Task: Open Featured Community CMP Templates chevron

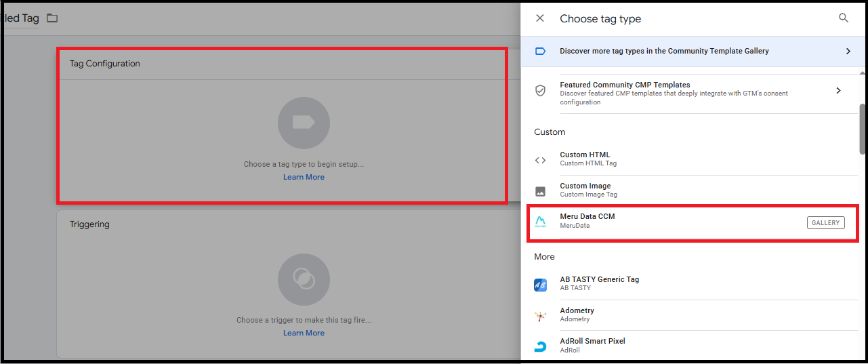Action: coord(838,90)
